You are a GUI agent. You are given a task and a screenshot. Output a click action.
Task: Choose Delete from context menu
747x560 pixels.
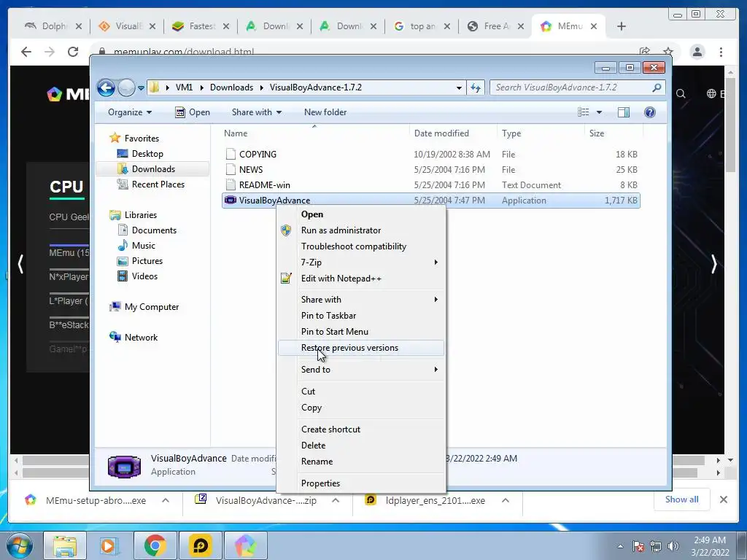[x=361, y=446]
